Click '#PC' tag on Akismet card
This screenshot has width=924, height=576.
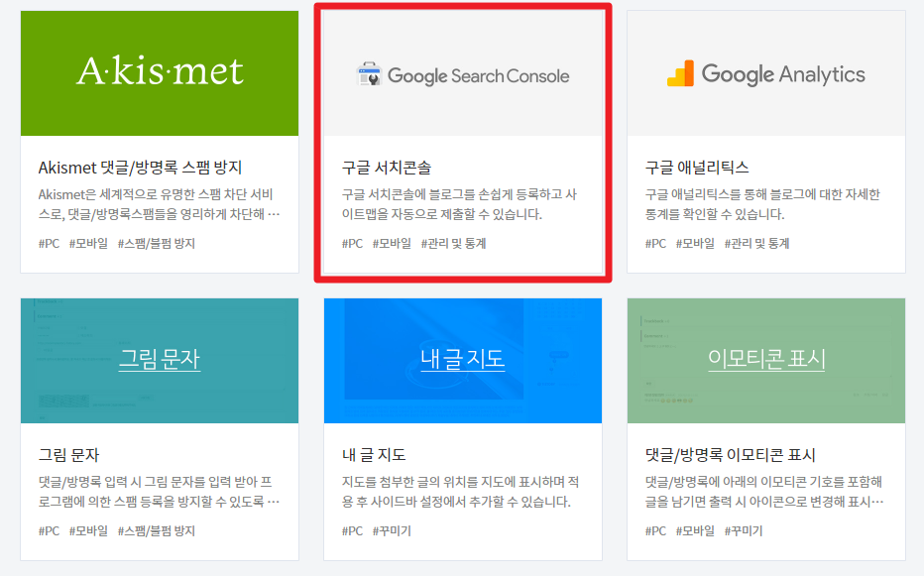tap(49, 244)
